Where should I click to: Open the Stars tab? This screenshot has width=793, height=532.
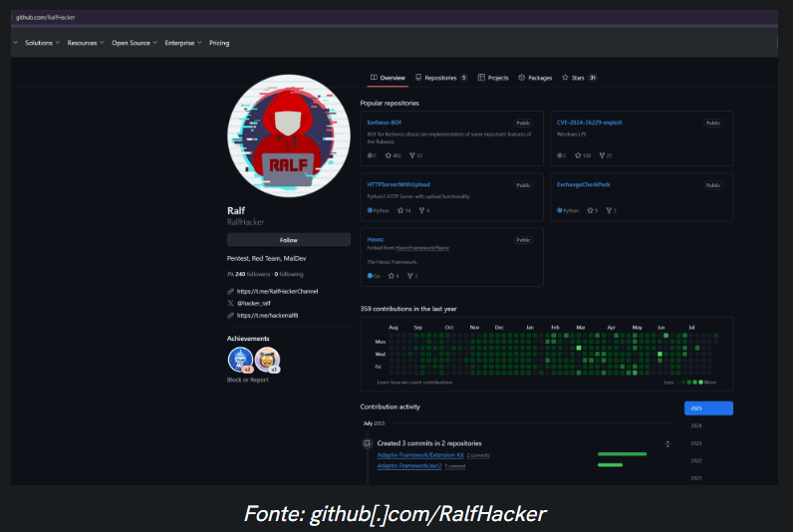click(579, 77)
